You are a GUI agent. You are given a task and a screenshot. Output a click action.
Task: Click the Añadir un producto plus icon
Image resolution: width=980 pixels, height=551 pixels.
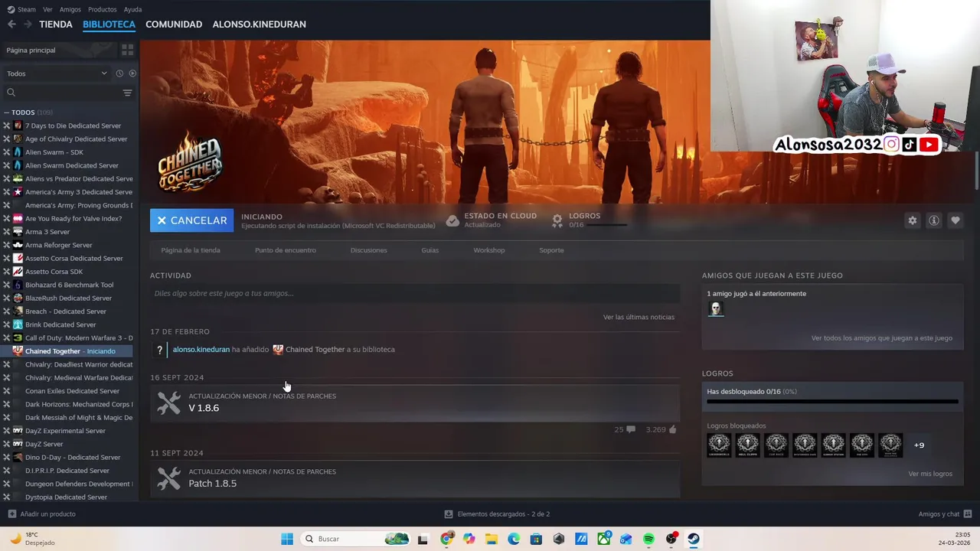pos(11,514)
